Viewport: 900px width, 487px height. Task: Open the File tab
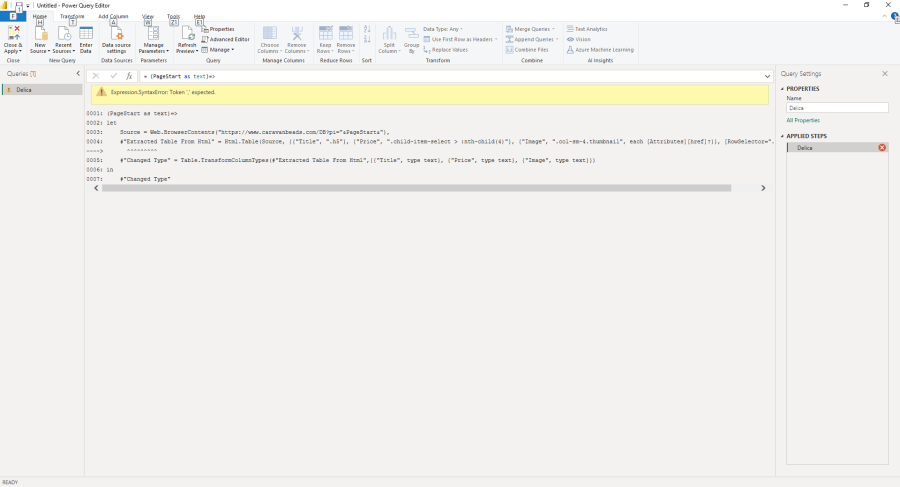tap(12, 17)
